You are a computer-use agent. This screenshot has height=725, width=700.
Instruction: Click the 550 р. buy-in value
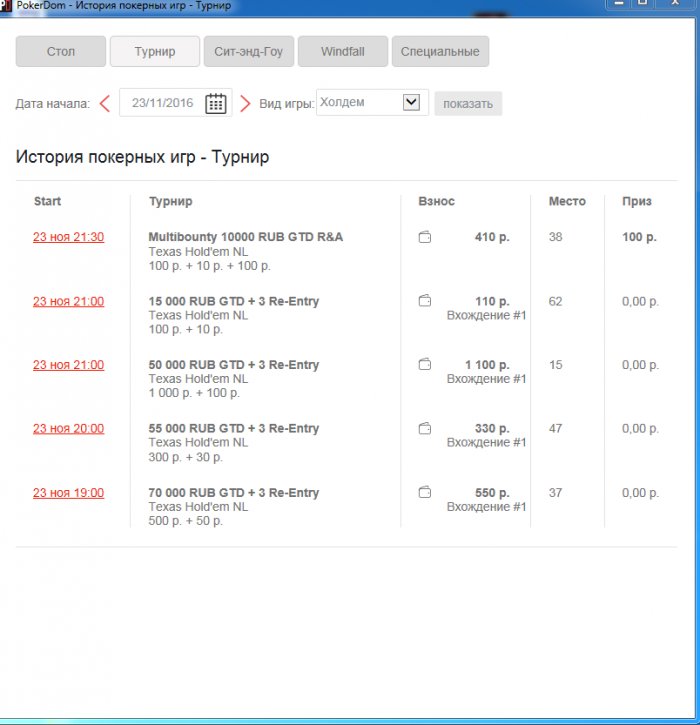[x=492, y=493]
